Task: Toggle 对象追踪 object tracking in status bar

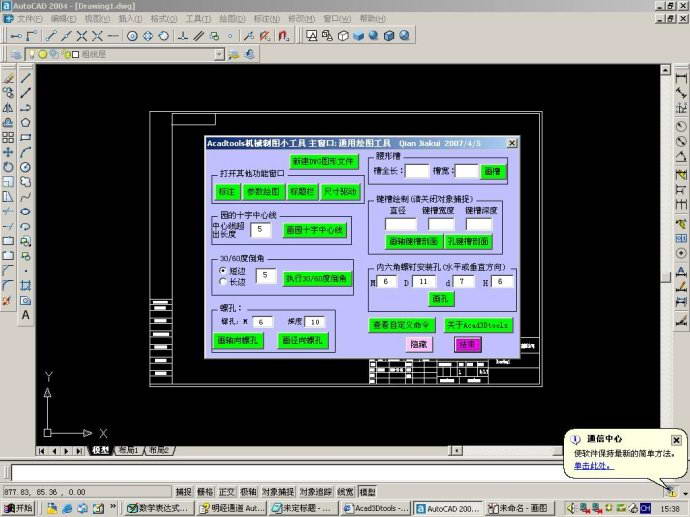Action: (316, 492)
